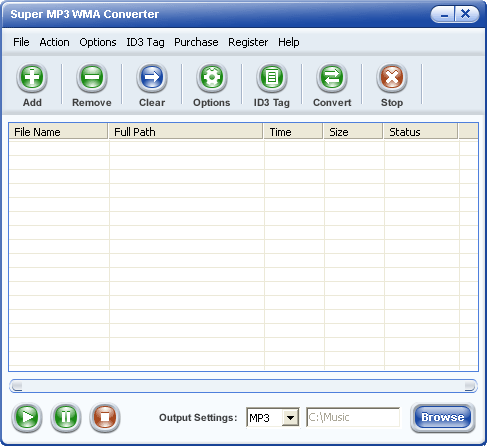Click the Remove toolbar icon
Image resolution: width=487 pixels, height=446 pixels.
(92, 78)
